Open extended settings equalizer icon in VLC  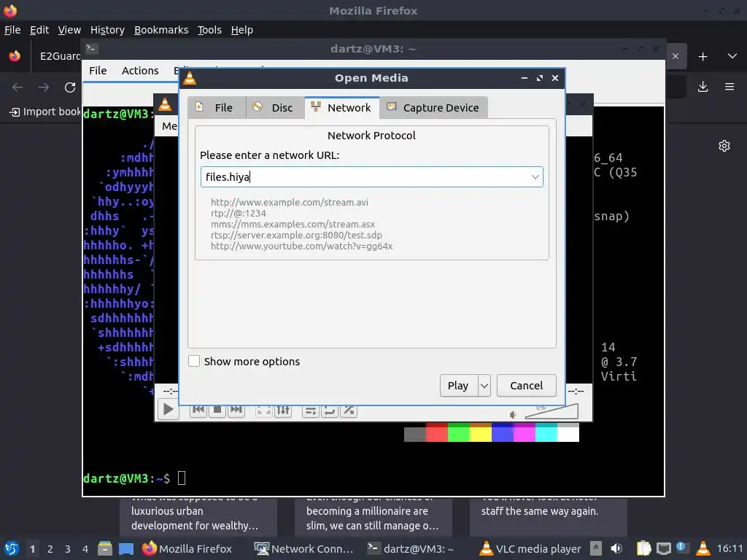point(283,410)
